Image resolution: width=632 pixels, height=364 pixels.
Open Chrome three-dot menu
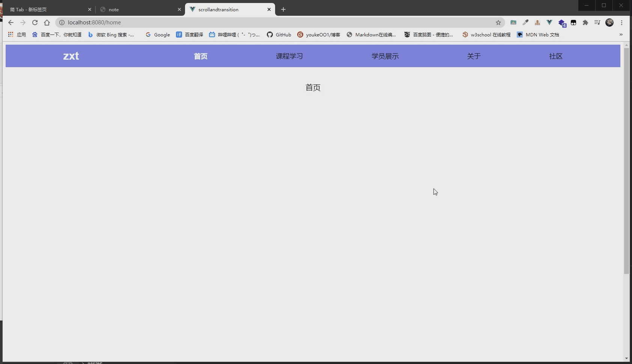[x=622, y=23]
